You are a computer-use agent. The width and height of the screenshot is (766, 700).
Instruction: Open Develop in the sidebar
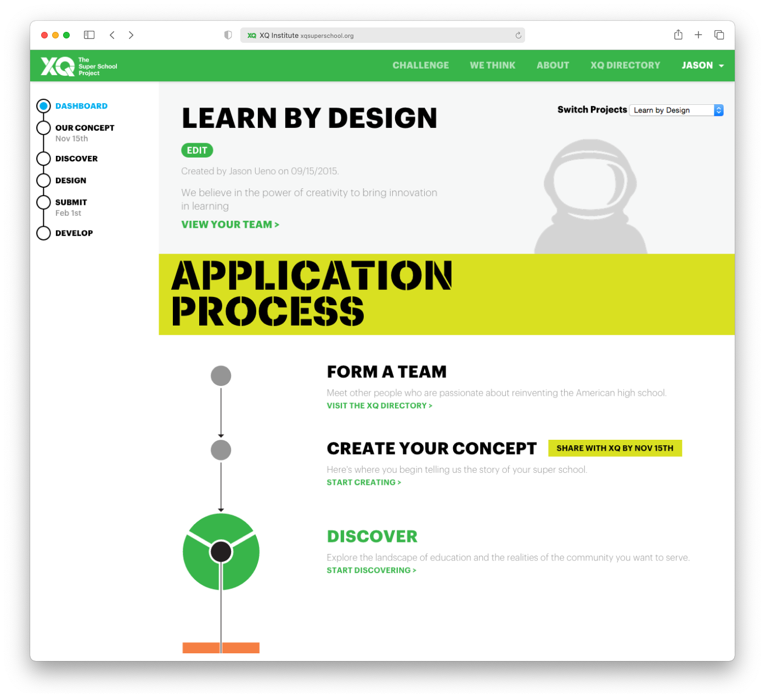point(74,233)
